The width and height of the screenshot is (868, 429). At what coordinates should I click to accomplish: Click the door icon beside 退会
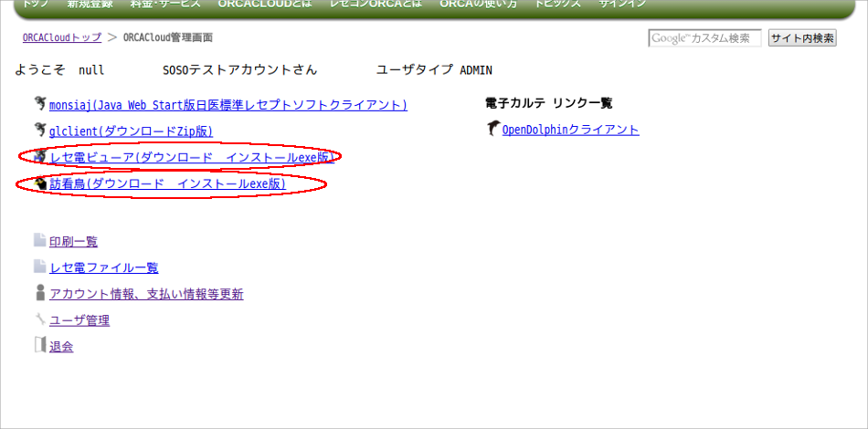40,345
